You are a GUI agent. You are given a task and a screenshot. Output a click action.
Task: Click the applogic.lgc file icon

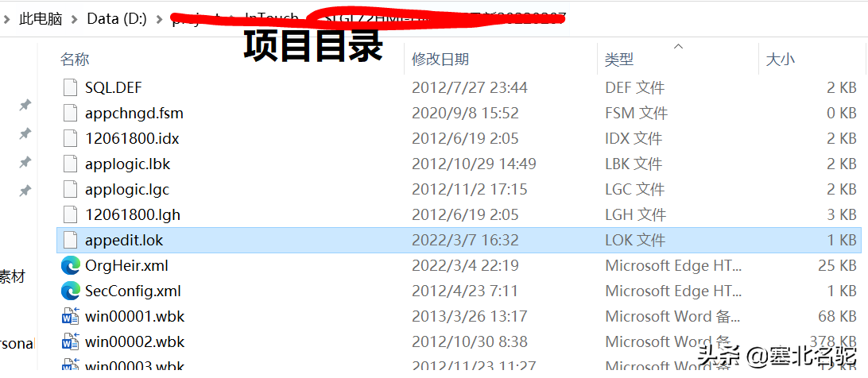[70, 189]
